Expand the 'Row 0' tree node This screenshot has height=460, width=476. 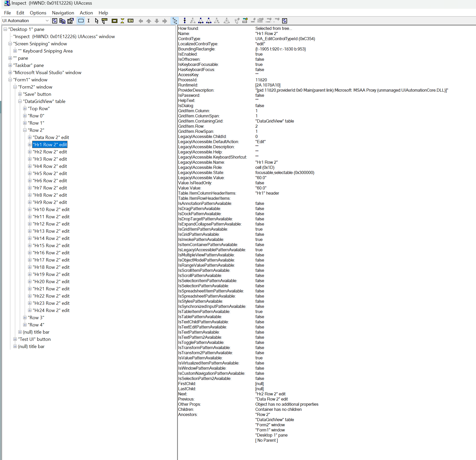[25, 116]
